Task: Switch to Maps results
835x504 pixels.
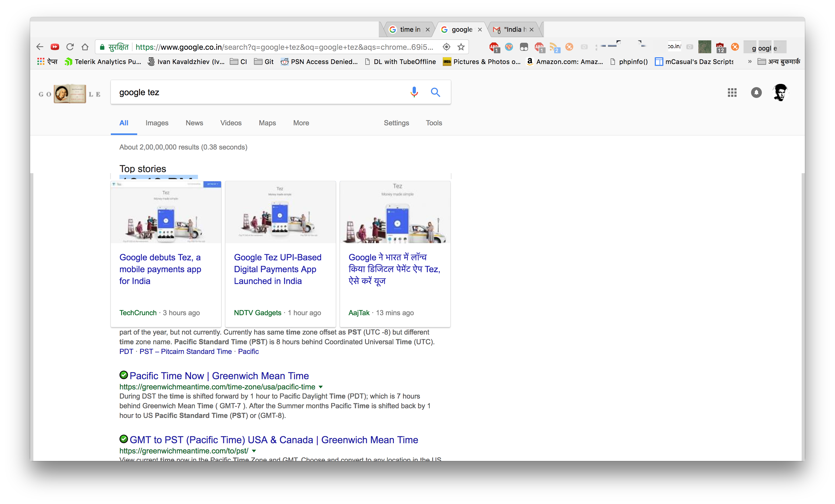Action: pyautogui.click(x=267, y=123)
